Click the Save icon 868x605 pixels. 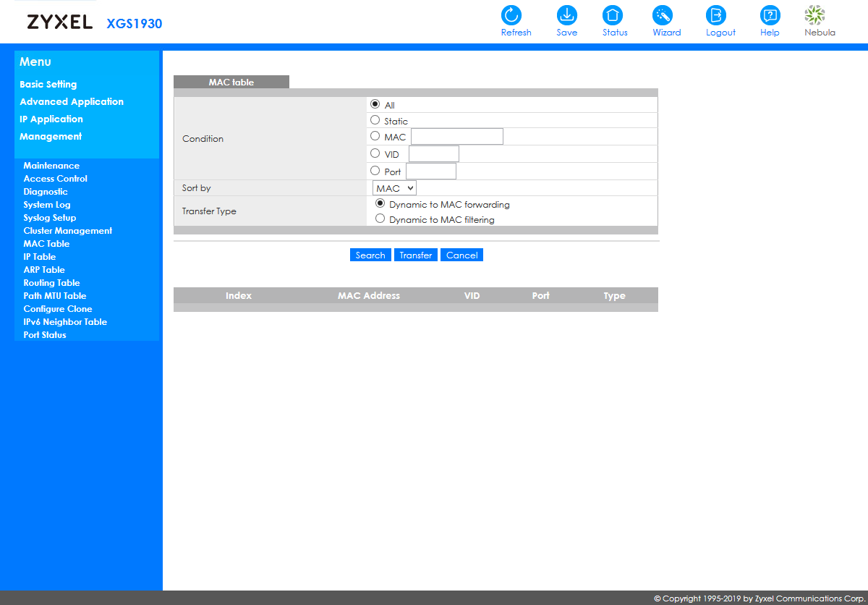(x=567, y=15)
